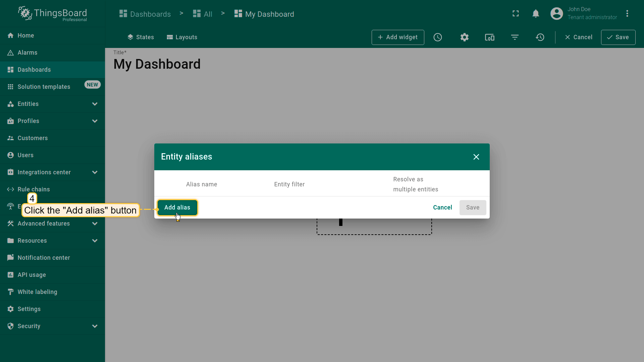The width and height of the screenshot is (644, 362).
Task: Cancel the Entity aliases dialog
Action: click(442, 207)
